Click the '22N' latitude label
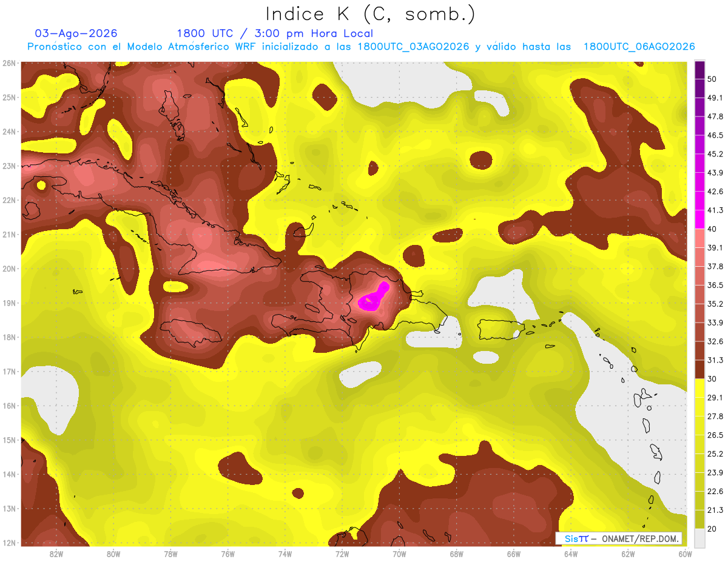Viewport: 728px width, 562px height. pyautogui.click(x=9, y=200)
